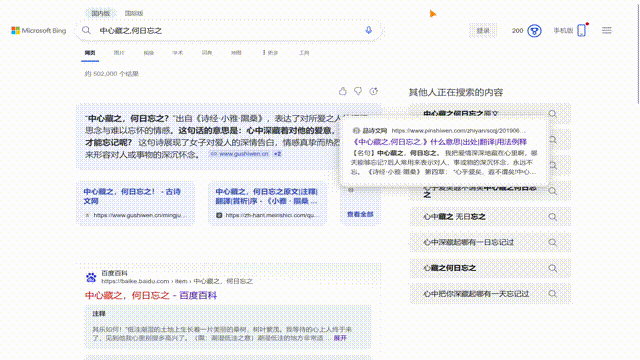Open the hamburger menu icon
This screenshot has height=360, width=640.
tap(607, 30)
